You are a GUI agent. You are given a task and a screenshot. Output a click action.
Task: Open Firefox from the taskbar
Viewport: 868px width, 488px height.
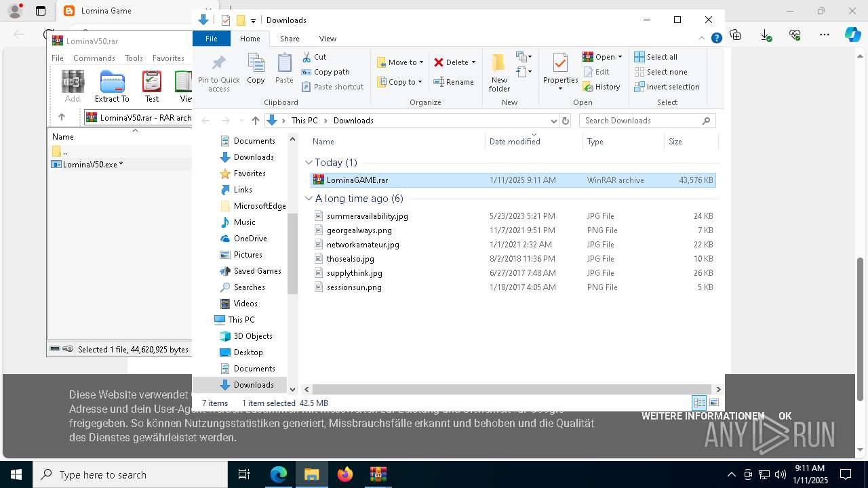coord(345,474)
